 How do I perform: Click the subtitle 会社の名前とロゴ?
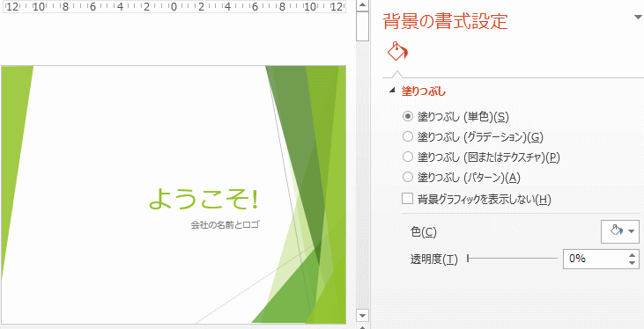225,225
